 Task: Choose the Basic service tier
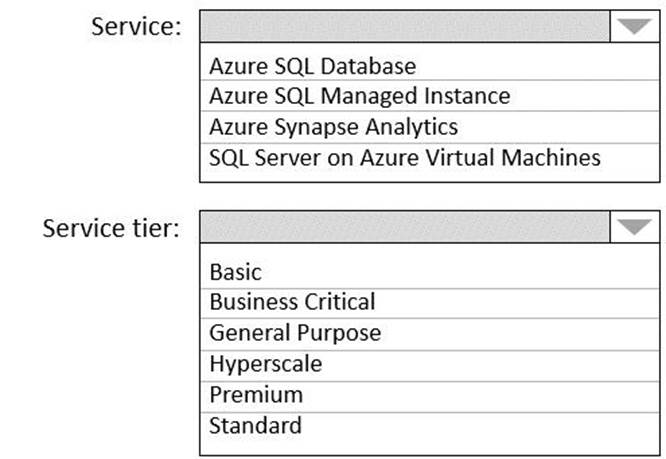point(235,272)
